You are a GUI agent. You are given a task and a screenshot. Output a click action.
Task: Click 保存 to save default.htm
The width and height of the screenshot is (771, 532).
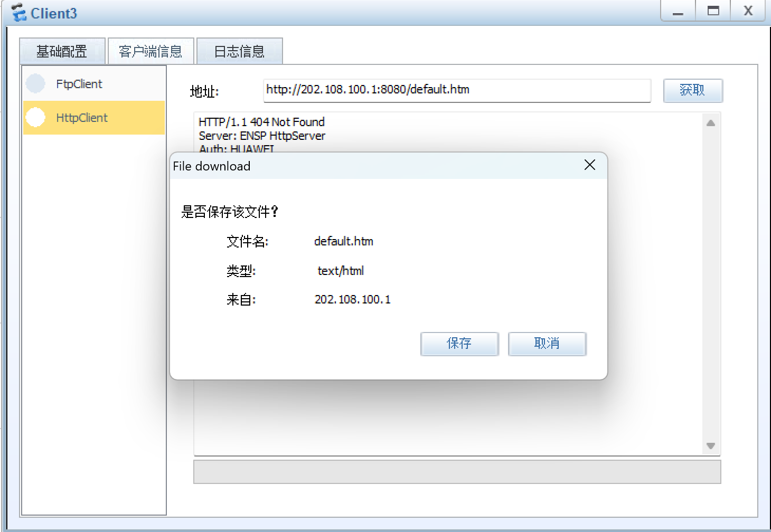coord(459,344)
